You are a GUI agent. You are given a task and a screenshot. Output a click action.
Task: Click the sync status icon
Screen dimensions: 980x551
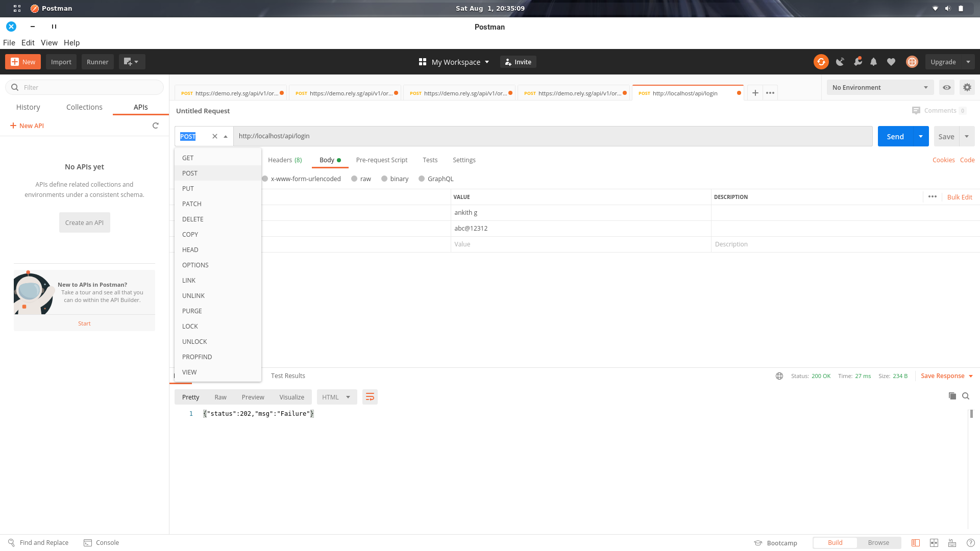821,62
